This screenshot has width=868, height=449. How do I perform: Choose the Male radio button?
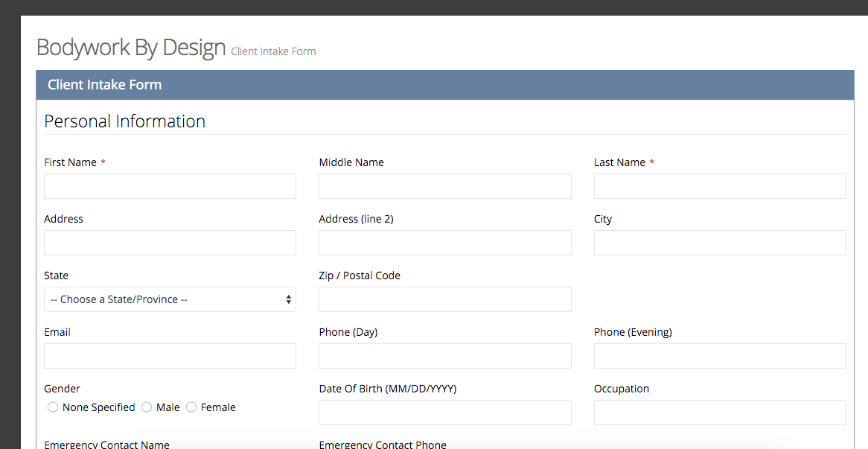point(147,407)
